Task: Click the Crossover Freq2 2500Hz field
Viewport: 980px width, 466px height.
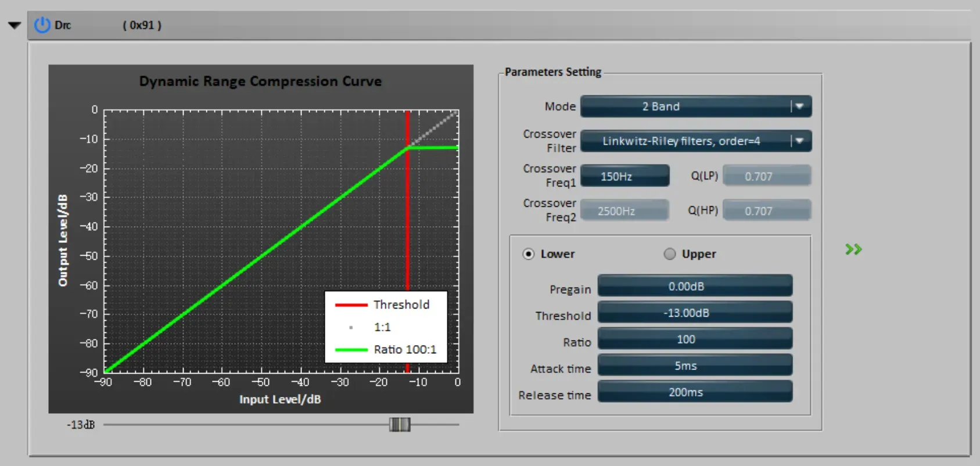Action: [x=625, y=210]
